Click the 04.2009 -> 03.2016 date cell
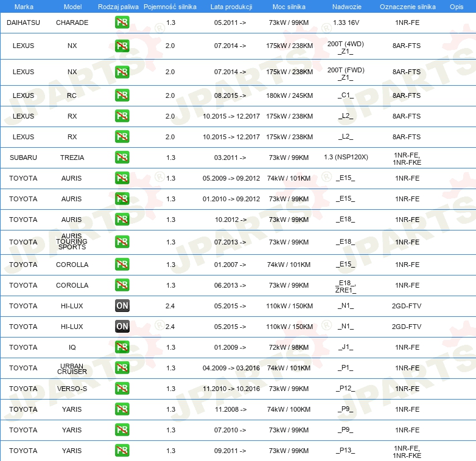Screen dimensions: 476x461 (x=231, y=368)
